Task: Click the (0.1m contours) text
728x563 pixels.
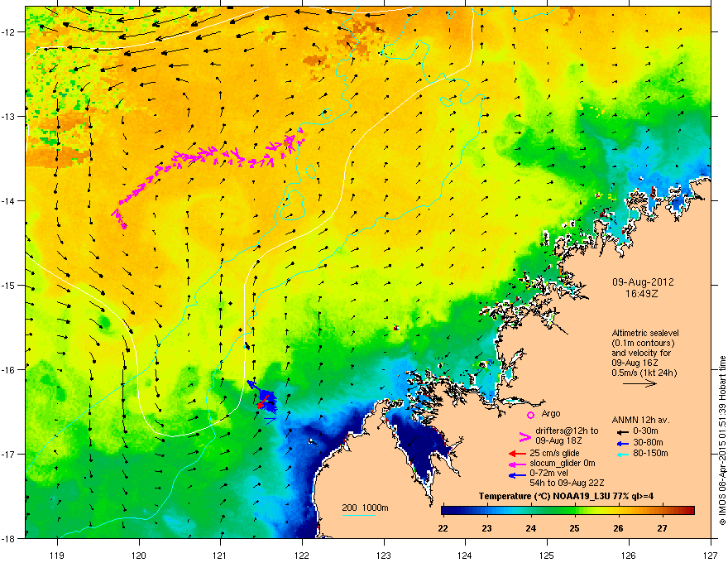Action: (643, 344)
